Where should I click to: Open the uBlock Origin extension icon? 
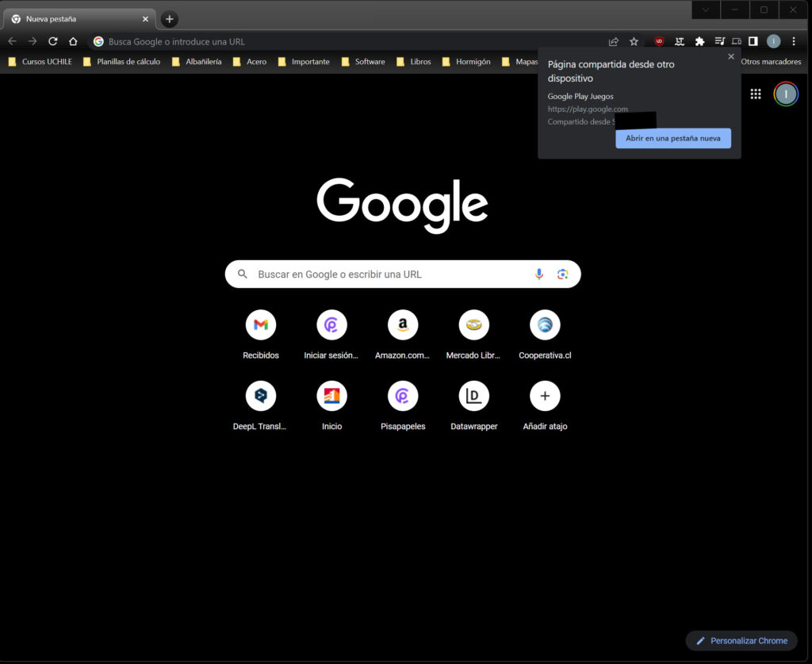click(658, 41)
